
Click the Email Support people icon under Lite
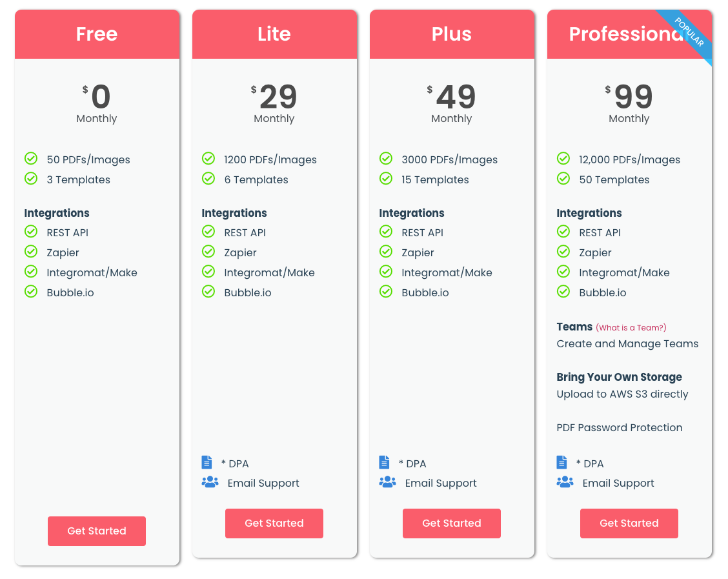pos(210,482)
